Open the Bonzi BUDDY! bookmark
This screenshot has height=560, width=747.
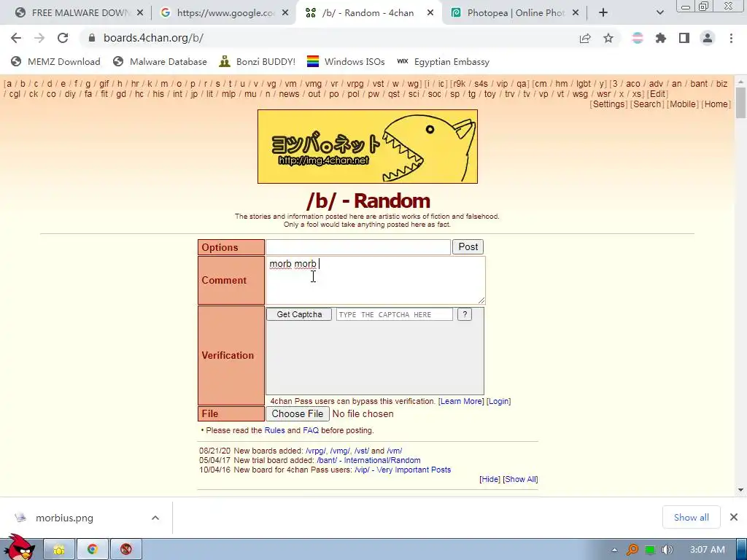click(x=258, y=61)
